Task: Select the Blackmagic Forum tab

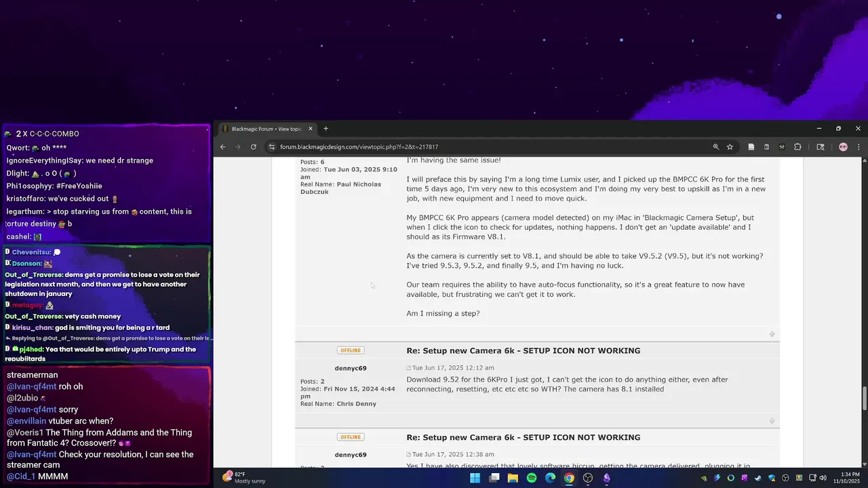Action: coord(267,129)
